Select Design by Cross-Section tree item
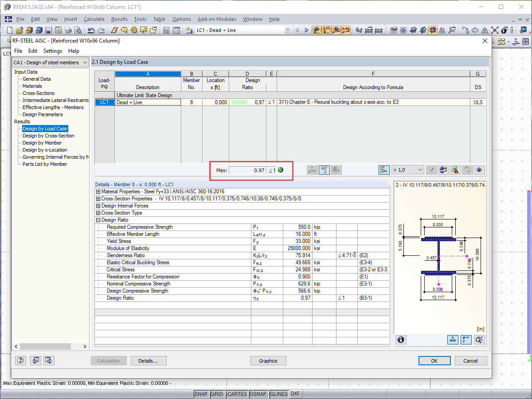The width and height of the screenshot is (532, 399). click(x=48, y=136)
